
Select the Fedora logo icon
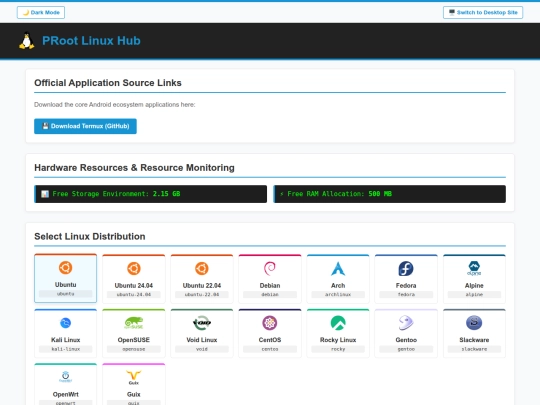pyautogui.click(x=406, y=269)
